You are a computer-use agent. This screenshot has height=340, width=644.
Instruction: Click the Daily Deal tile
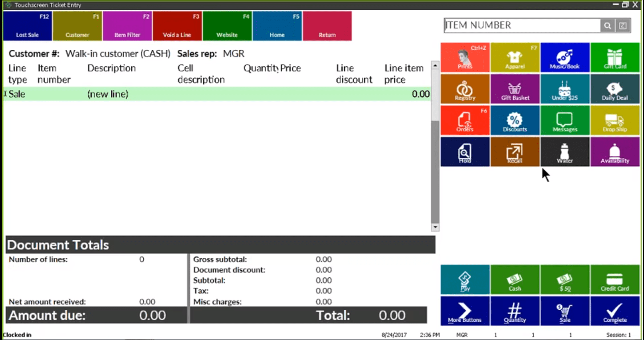coord(615,89)
